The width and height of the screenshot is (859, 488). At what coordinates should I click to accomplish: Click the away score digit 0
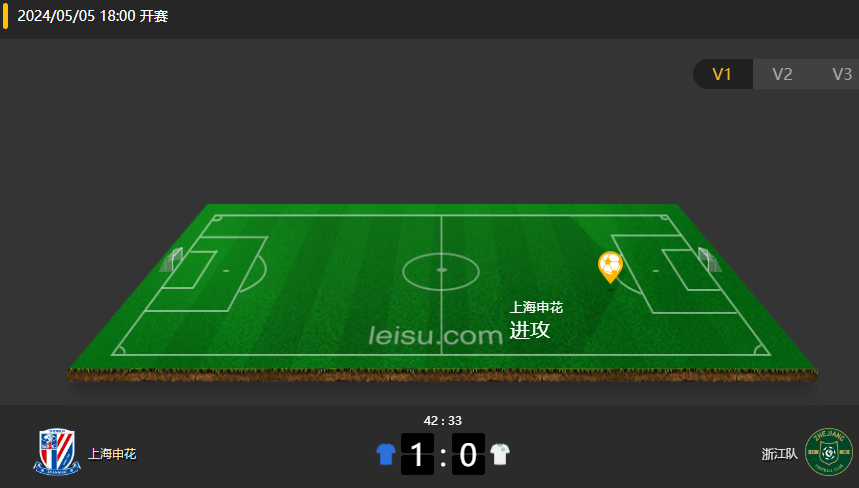click(468, 454)
